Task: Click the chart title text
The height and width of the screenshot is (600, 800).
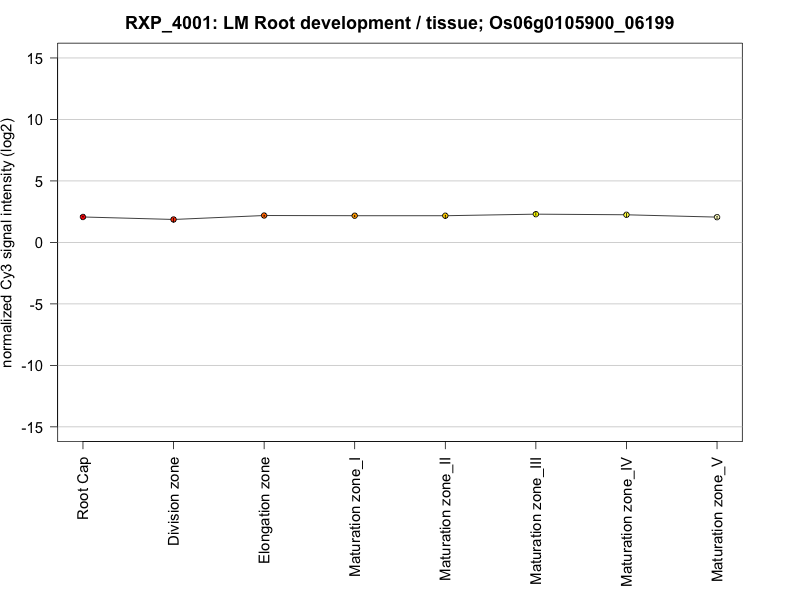Action: point(399,22)
